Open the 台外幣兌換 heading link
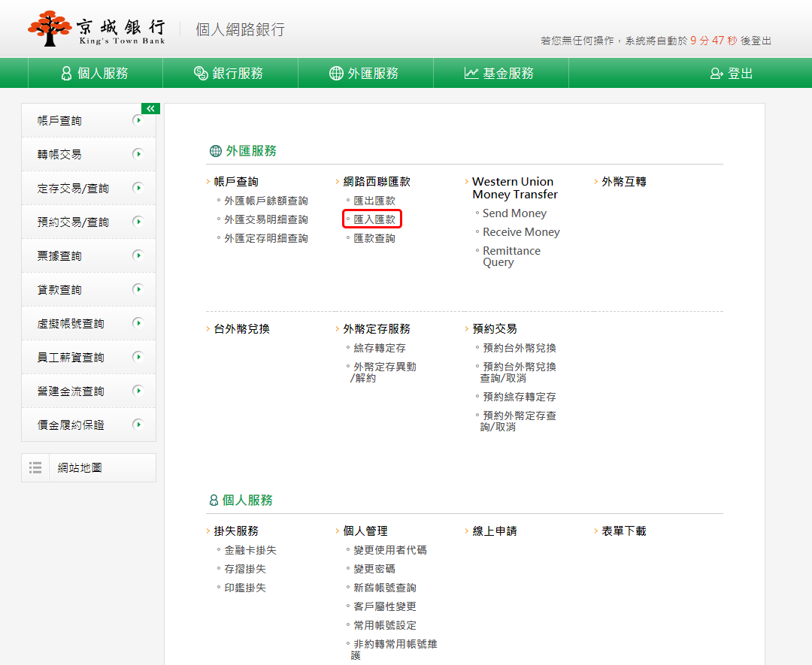Image resolution: width=812 pixels, height=665 pixels. [x=242, y=329]
